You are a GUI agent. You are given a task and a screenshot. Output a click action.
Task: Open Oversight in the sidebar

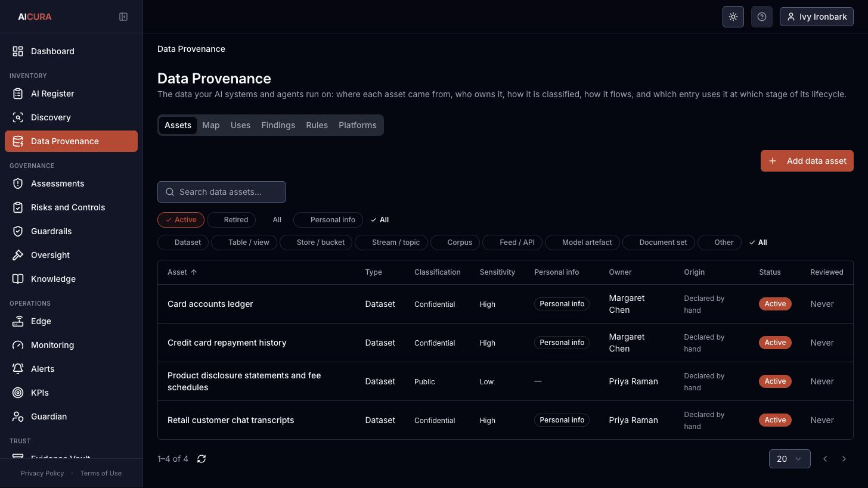tap(71, 255)
